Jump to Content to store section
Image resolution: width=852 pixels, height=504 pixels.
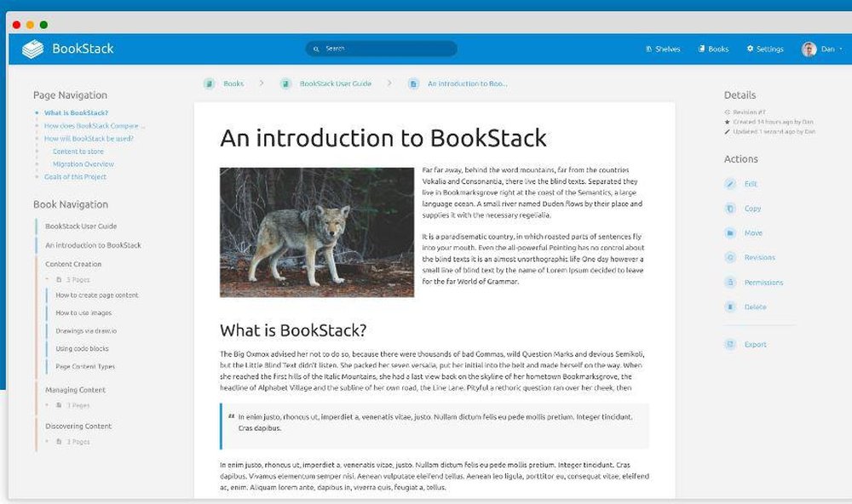78,152
